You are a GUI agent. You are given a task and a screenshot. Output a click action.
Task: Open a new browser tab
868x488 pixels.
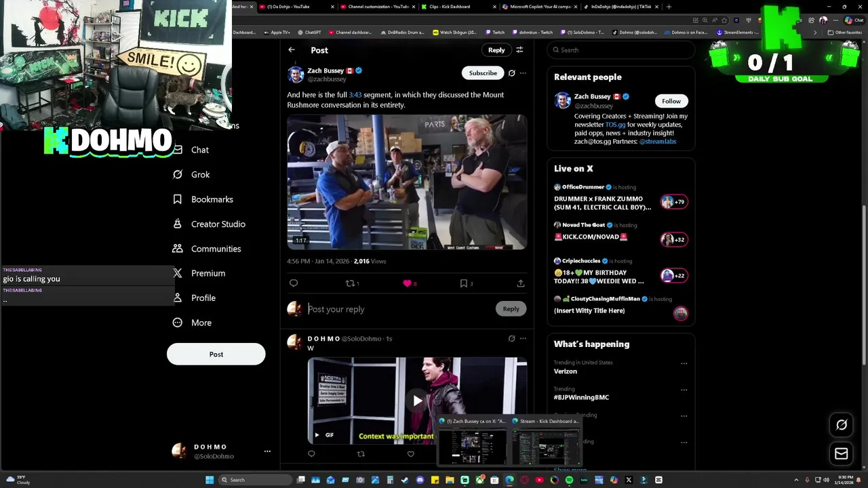(x=669, y=7)
